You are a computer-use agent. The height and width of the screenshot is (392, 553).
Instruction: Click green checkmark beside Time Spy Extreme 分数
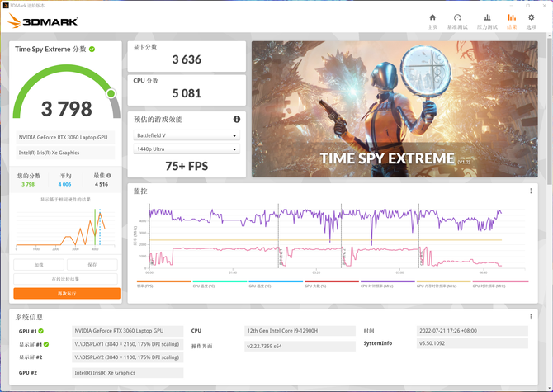click(92, 50)
